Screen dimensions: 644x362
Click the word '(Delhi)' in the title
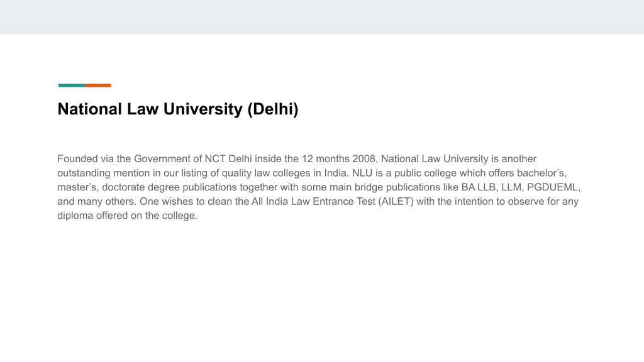coord(273,109)
